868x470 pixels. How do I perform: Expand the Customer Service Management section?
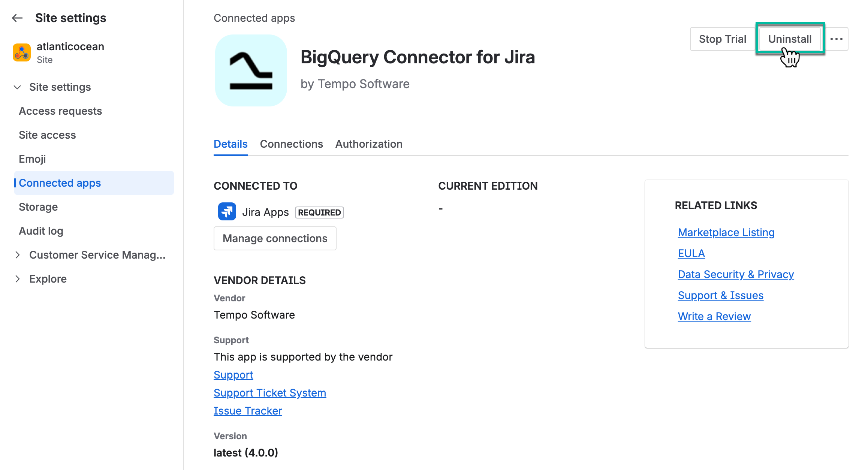point(18,255)
